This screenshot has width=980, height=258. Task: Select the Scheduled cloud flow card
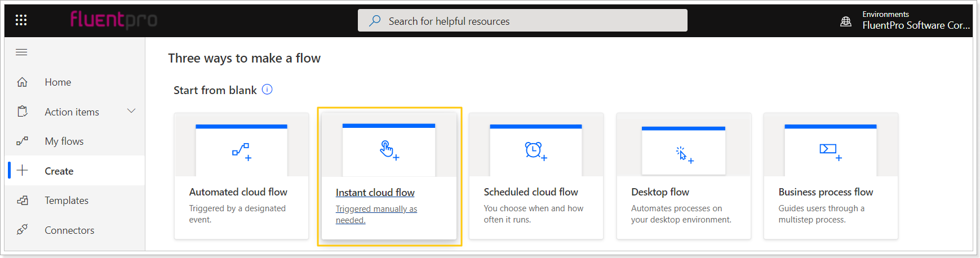(536, 176)
